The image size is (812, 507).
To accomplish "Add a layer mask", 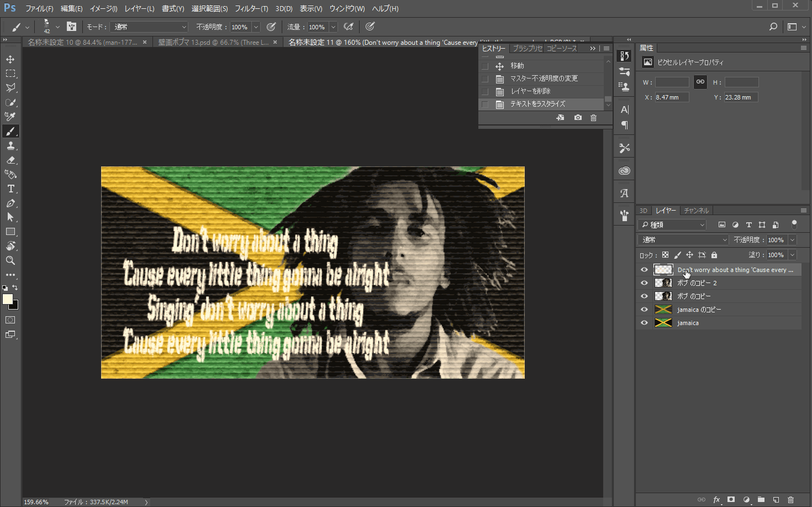I will (x=731, y=500).
